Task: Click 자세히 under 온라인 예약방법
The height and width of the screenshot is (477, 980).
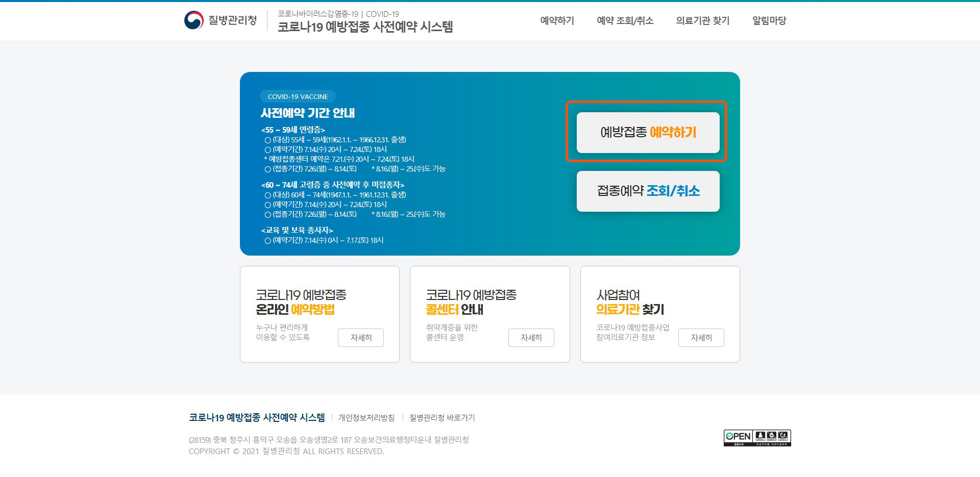Action: (x=361, y=338)
